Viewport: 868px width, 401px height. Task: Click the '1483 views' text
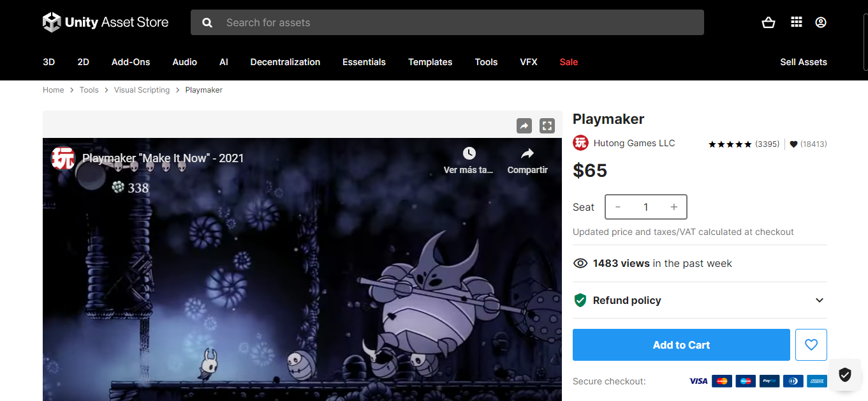[x=621, y=263]
